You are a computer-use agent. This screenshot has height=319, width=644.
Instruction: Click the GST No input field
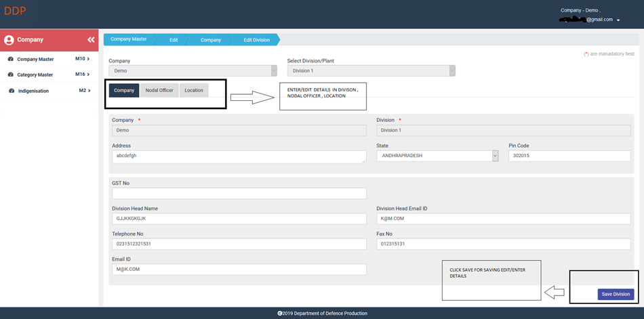click(x=239, y=194)
